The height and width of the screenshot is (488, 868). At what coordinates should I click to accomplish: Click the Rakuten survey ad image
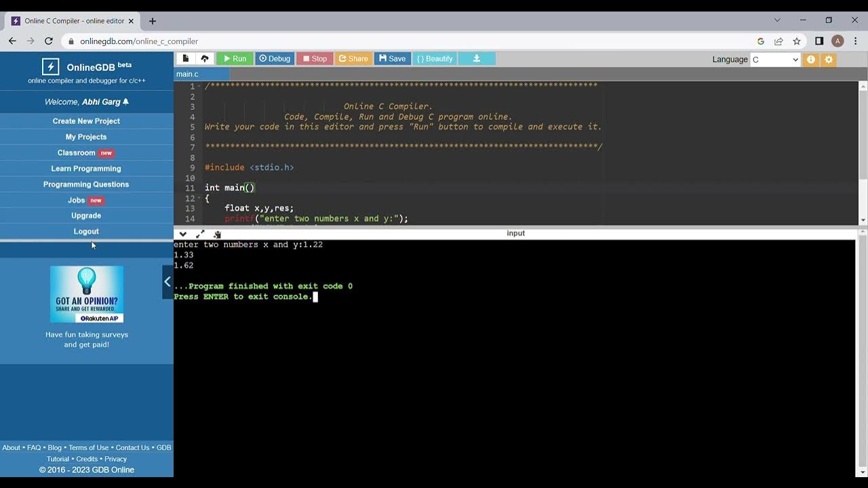click(x=87, y=294)
